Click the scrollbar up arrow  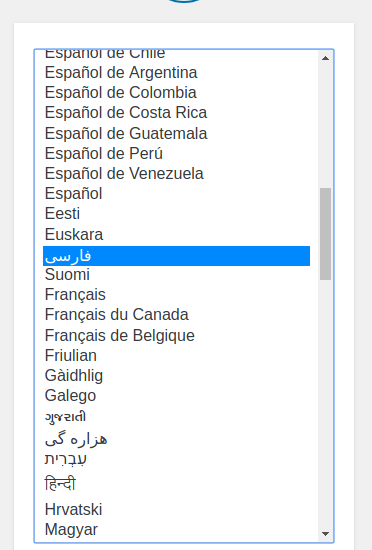coord(325,58)
